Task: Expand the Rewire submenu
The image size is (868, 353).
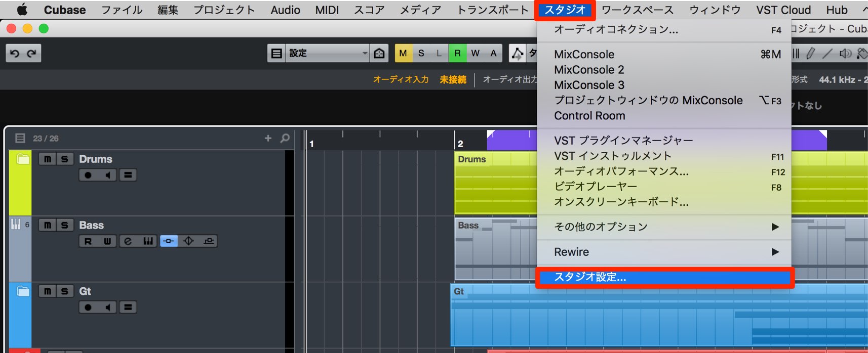Action: click(x=664, y=252)
